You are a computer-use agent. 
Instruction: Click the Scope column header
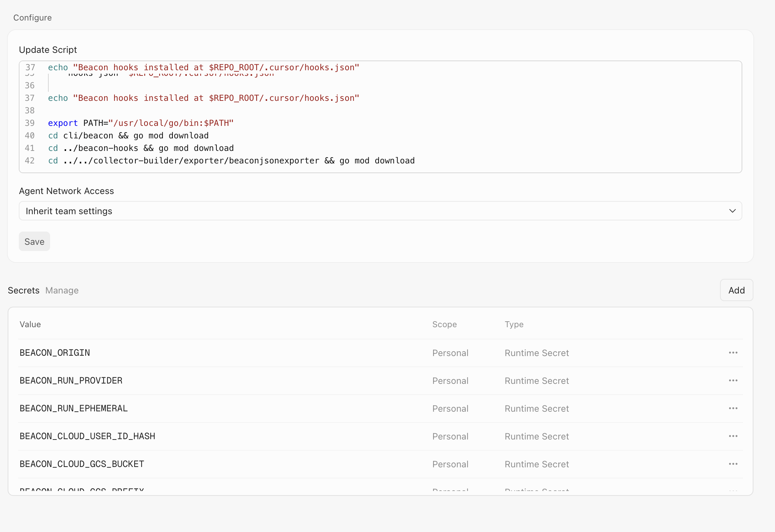tap(445, 324)
